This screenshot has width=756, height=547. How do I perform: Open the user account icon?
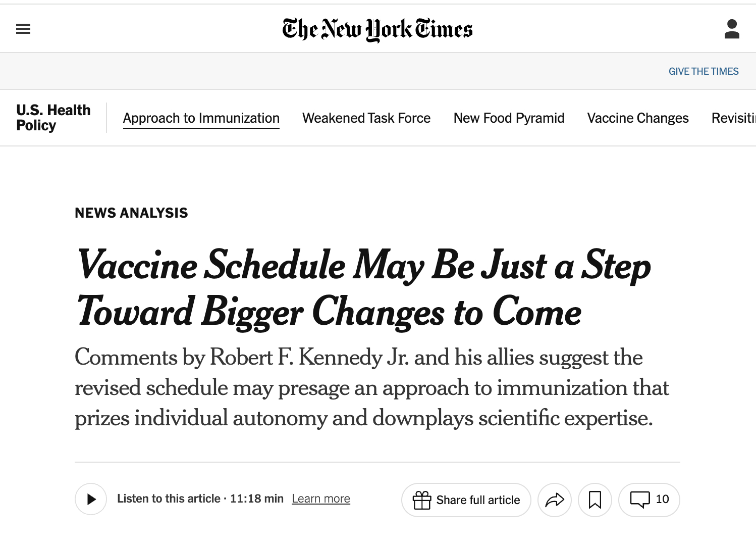(x=731, y=29)
